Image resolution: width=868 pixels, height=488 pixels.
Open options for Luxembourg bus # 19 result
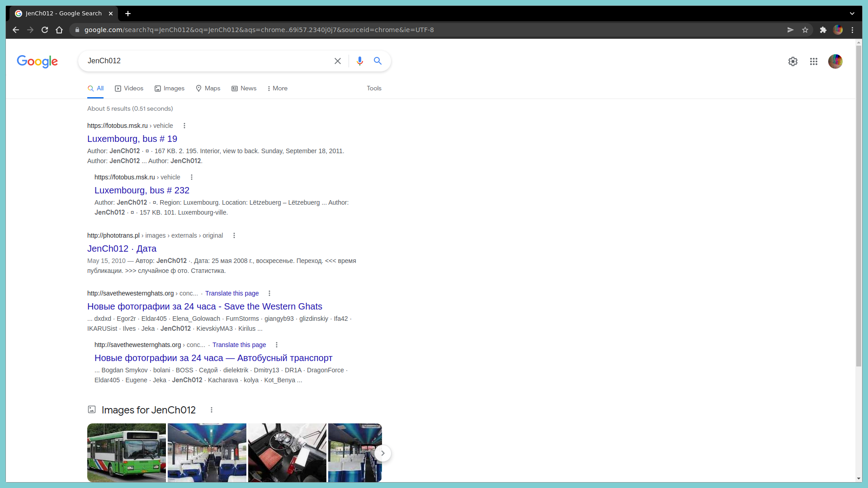(184, 126)
